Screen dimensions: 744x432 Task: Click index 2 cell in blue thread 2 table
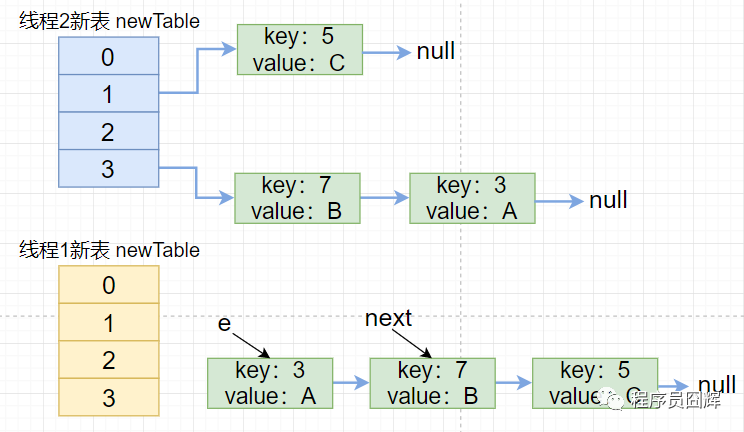108,131
